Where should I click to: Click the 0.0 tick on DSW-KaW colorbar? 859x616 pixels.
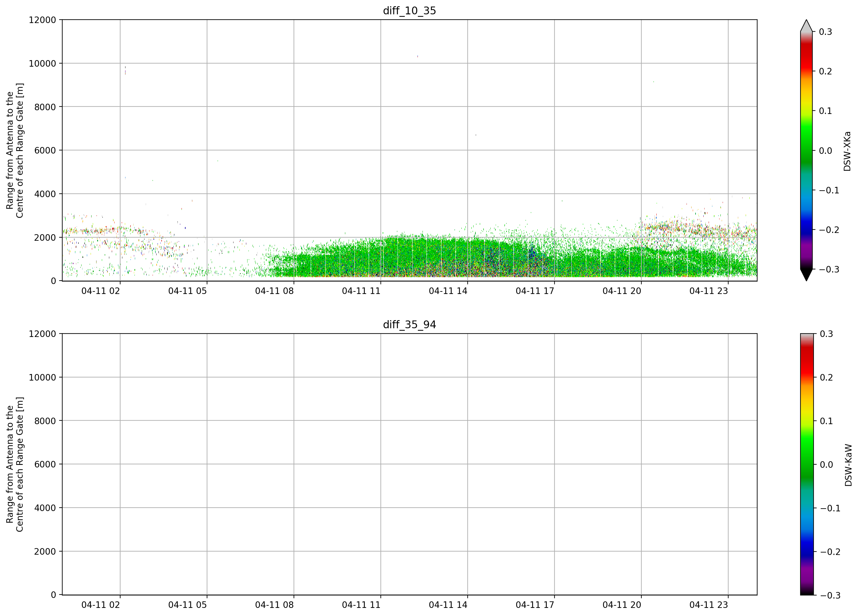826,464
